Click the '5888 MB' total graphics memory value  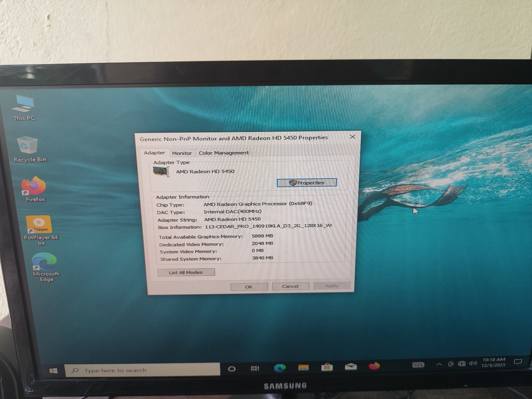point(262,236)
